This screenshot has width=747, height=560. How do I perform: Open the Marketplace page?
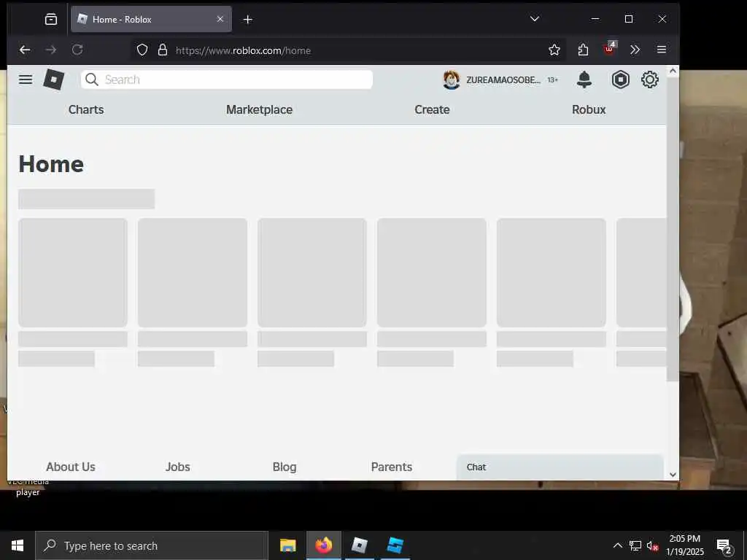[x=259, y=109]
